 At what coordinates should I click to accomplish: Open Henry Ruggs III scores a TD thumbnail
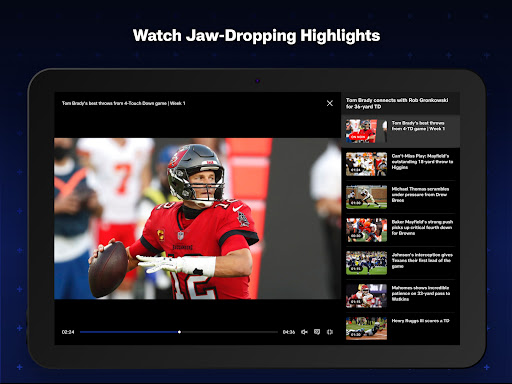click(x=366, y=328)
